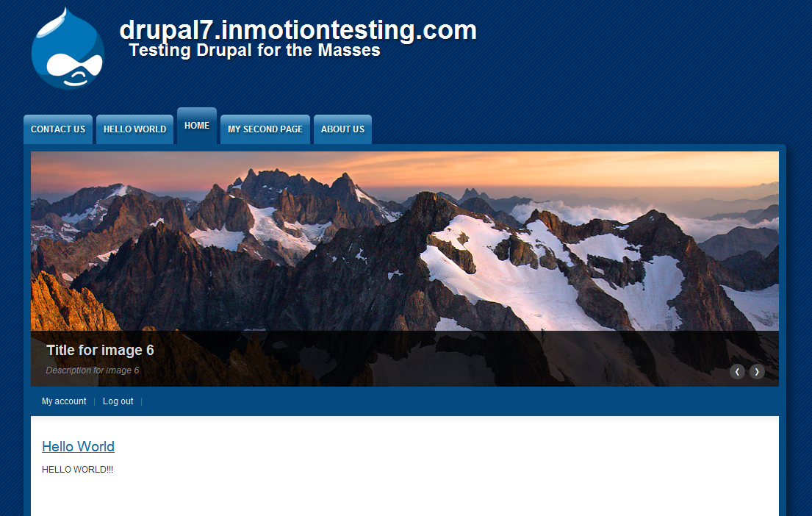
Task: Switch to the Hello World menu tab
Action: coord(134,129)
